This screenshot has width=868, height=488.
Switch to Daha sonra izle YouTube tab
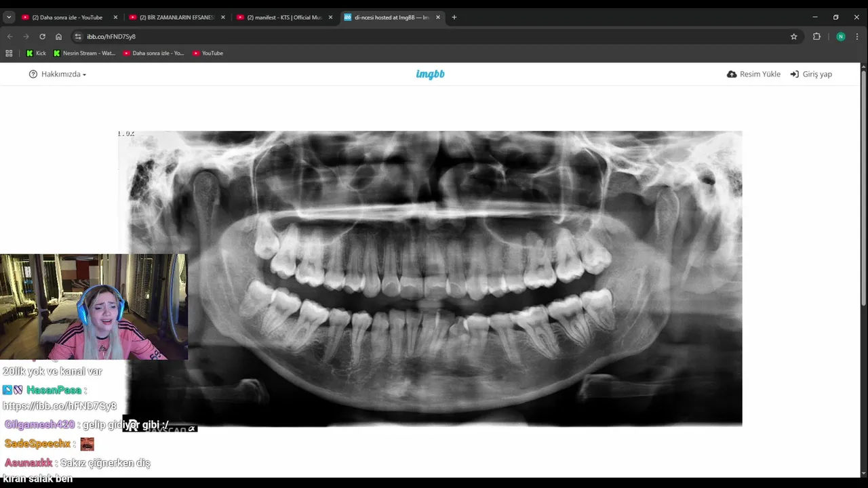point(69,17)
